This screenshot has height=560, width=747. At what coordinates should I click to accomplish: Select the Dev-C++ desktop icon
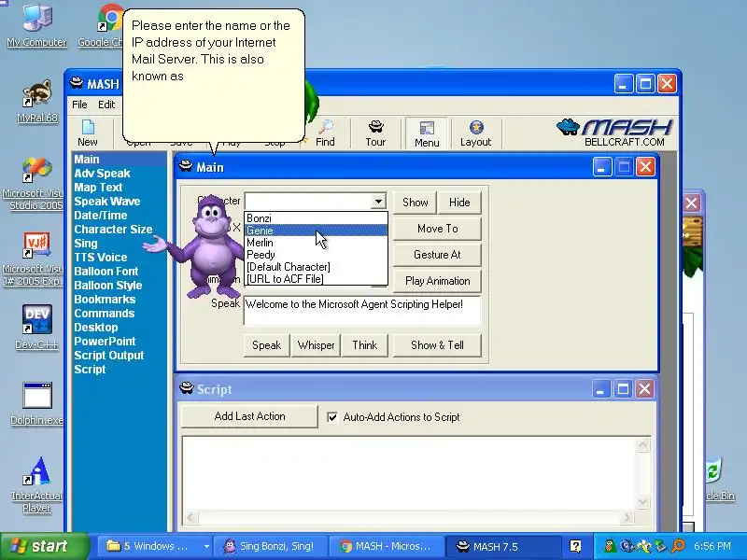coord(36,328)
